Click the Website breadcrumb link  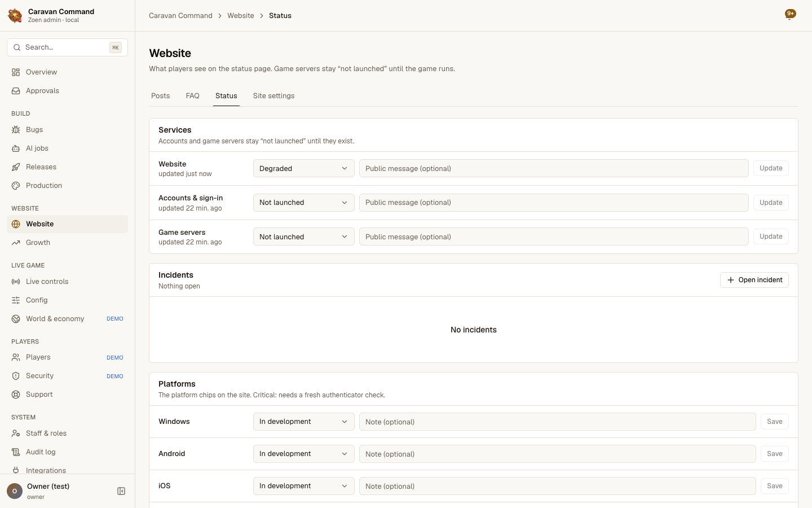click(x=241, y=16)
